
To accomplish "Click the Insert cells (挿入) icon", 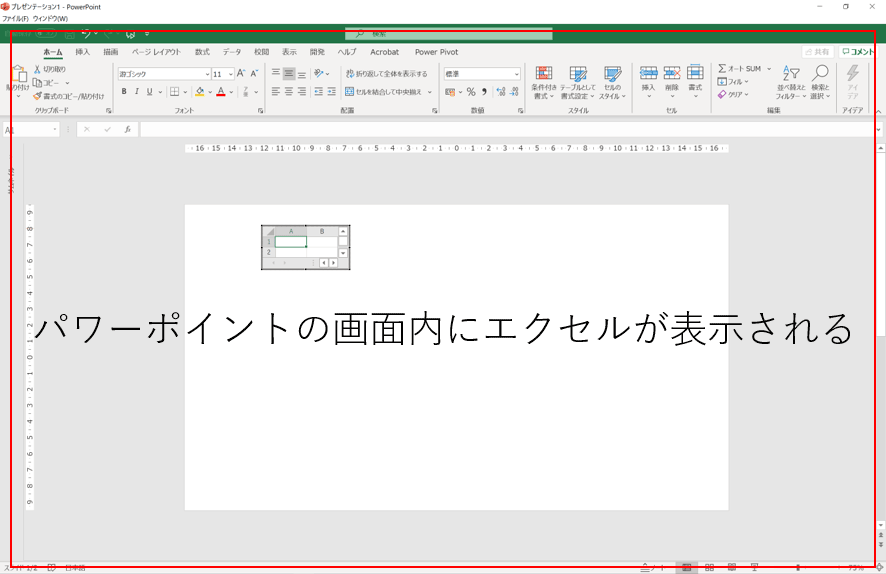I will click(x=648, y=73).
